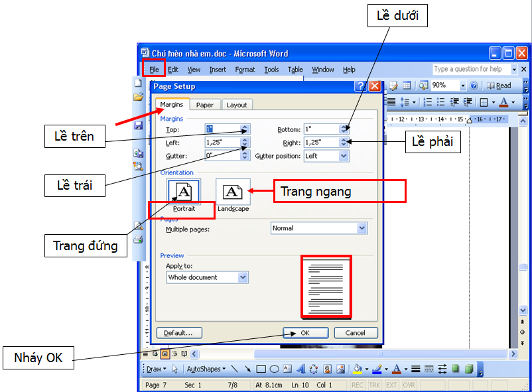Click the Fill Color paint bucket
This screenshot has width=532, height=392.
[x=358, y=369]
